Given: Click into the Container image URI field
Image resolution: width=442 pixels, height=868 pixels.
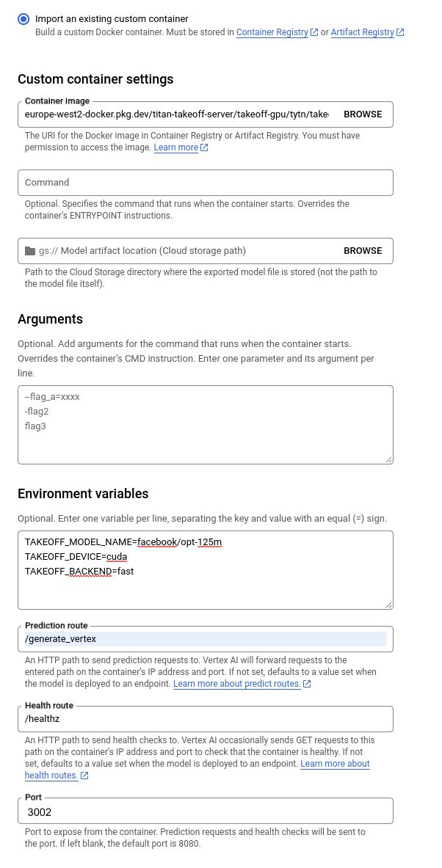Looking at the screenshot, I should pos(176,114).
